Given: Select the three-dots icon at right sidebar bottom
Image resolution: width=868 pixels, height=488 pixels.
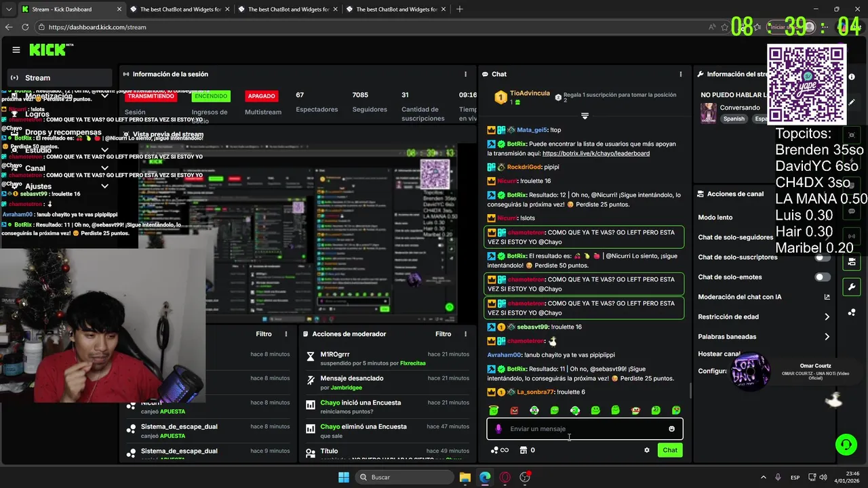Looking at the screenshot, I should coord(852,312).
